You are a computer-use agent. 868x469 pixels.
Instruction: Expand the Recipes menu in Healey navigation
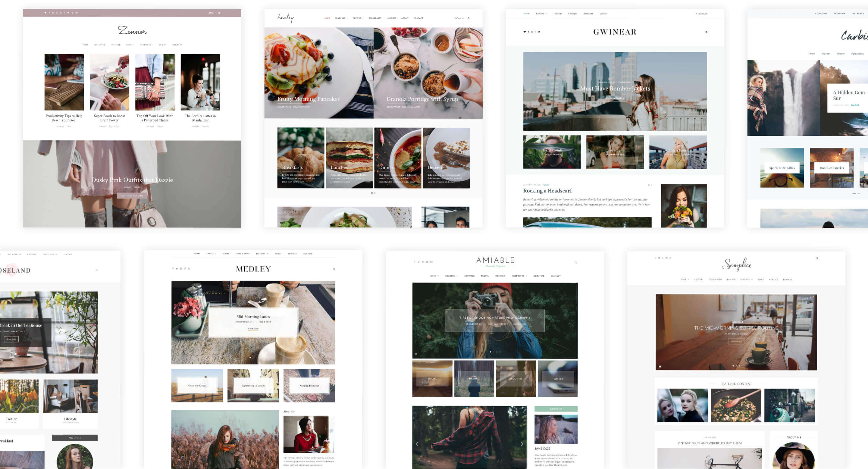358,18
